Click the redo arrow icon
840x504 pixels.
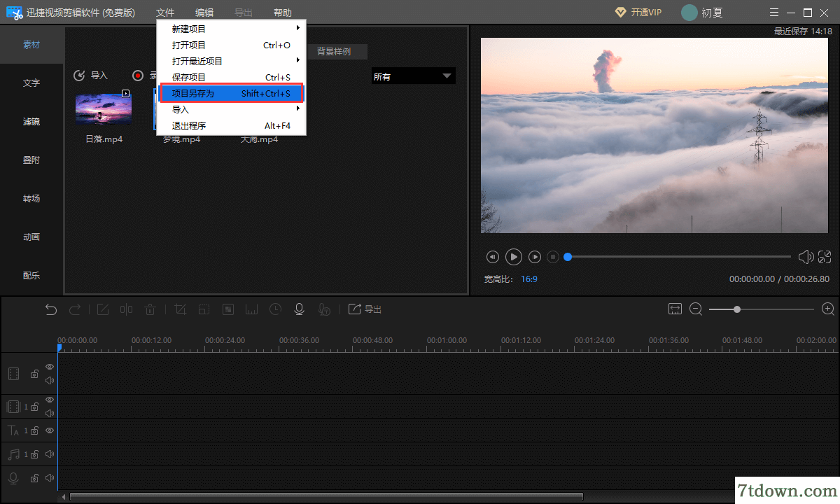click(75, 309)
